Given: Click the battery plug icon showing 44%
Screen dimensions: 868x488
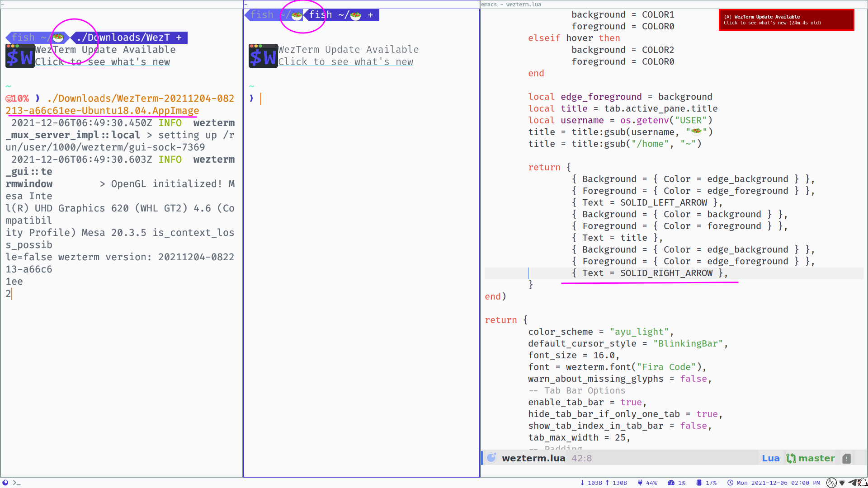Looking at the screenshot, I should click(x=640, y=483).
